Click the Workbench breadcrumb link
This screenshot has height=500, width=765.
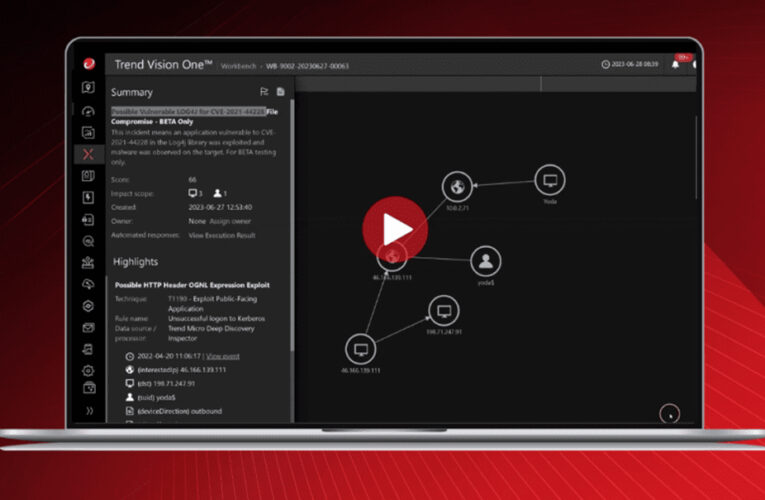pyautogui.click(x=238, y=66)
